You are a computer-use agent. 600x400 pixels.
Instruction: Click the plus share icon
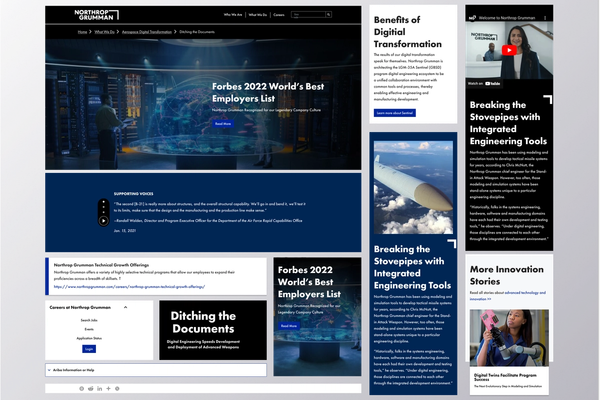click(108, 389)
